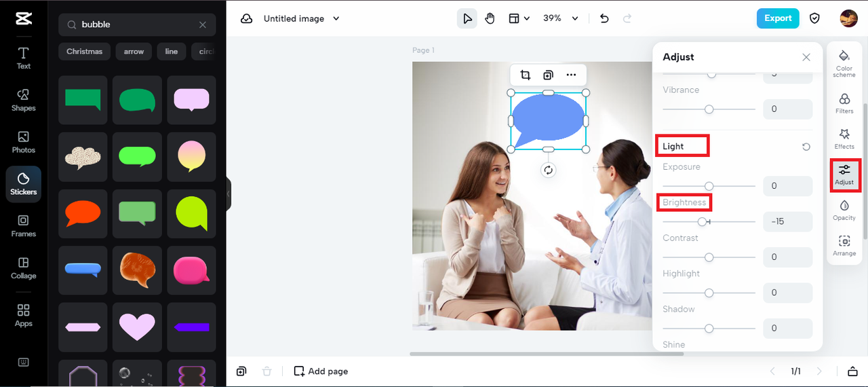This screenshot has width=868, height=387.
Task: Choose the pink-yellow gradient round bubble sticker
Action: point(191,157)
